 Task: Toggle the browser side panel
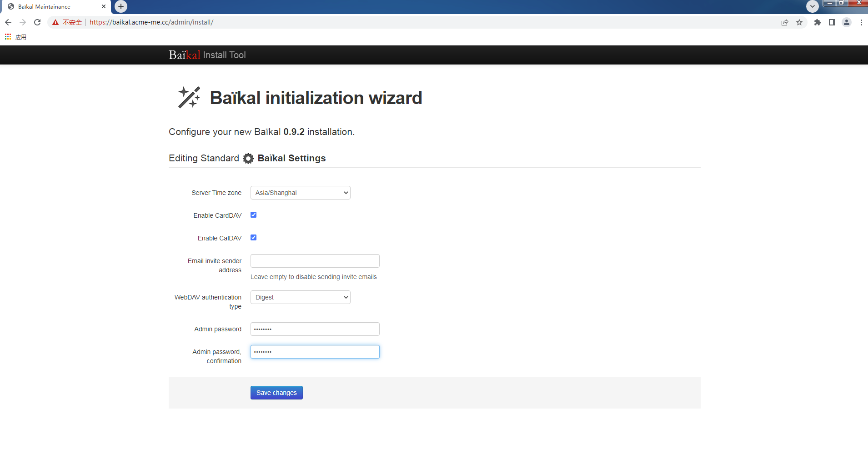click(832, 22)
